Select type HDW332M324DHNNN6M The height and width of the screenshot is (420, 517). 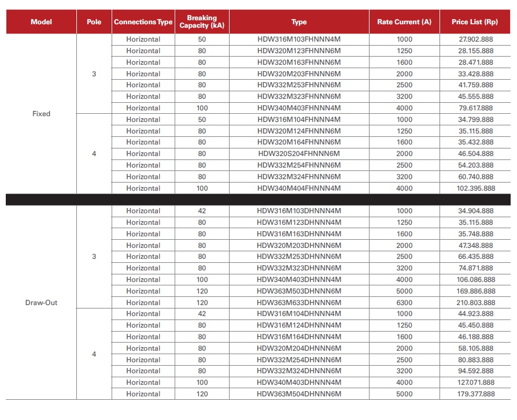click(x=299, y=370)
